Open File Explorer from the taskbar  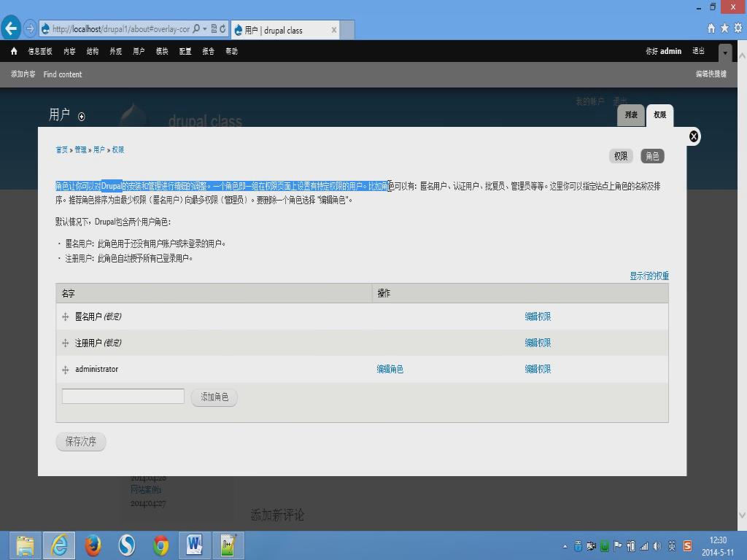25,545
